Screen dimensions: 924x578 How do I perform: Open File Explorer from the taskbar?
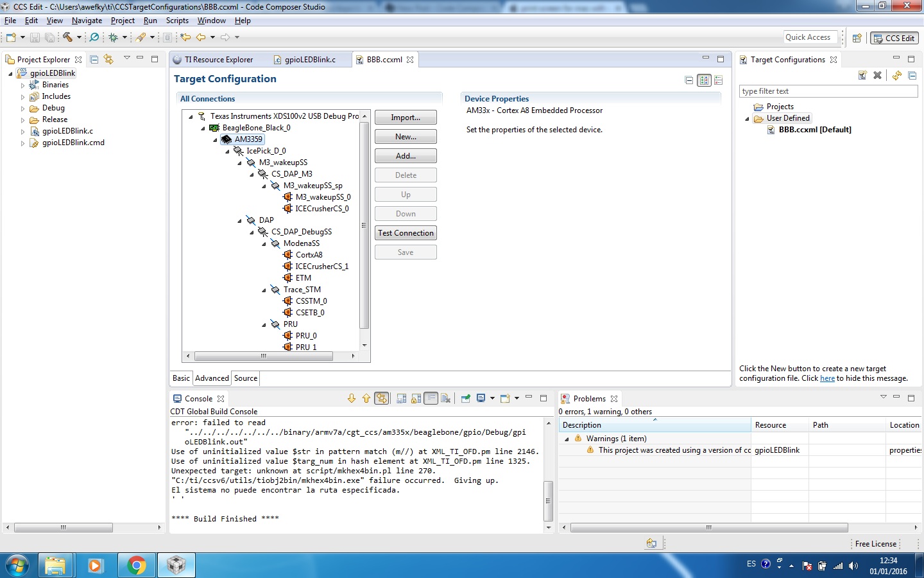(x=55, y=565)
